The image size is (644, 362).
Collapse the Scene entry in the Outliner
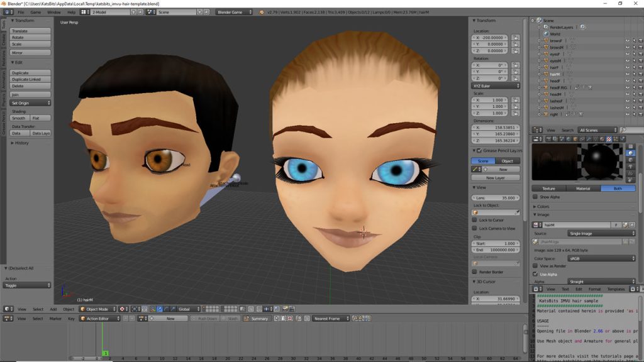pyautogui.click(x=532, y=19)
